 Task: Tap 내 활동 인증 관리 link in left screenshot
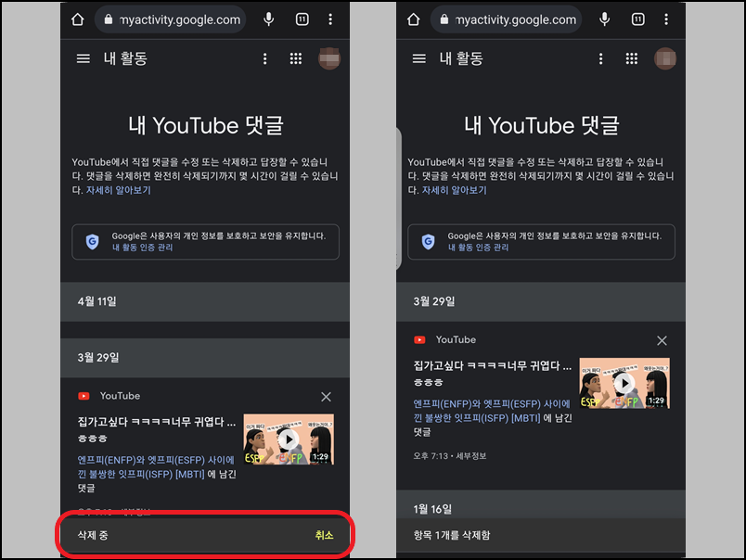142,248
